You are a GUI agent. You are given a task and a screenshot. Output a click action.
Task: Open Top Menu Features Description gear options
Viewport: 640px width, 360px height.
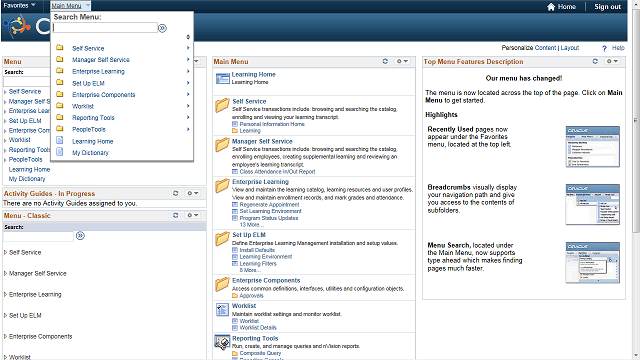612,61
